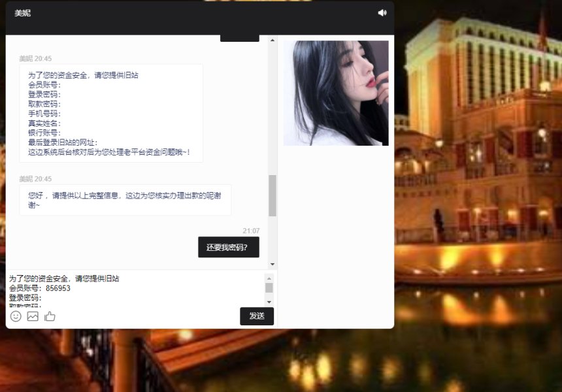Send the message with 发送 button

pyautogui.click(x=257, y=316)
